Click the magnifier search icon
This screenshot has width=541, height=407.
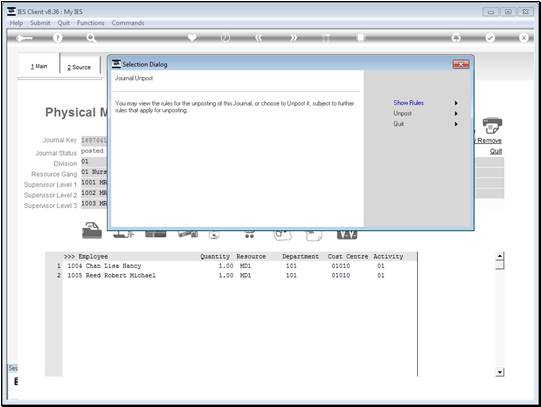[x=91, y=38]
